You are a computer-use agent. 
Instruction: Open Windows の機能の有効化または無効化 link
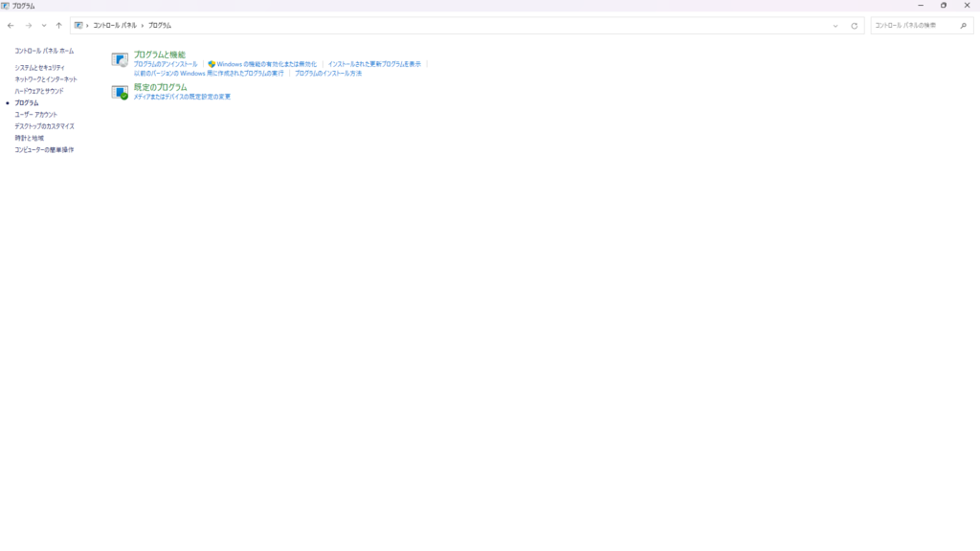click(266, 64)
